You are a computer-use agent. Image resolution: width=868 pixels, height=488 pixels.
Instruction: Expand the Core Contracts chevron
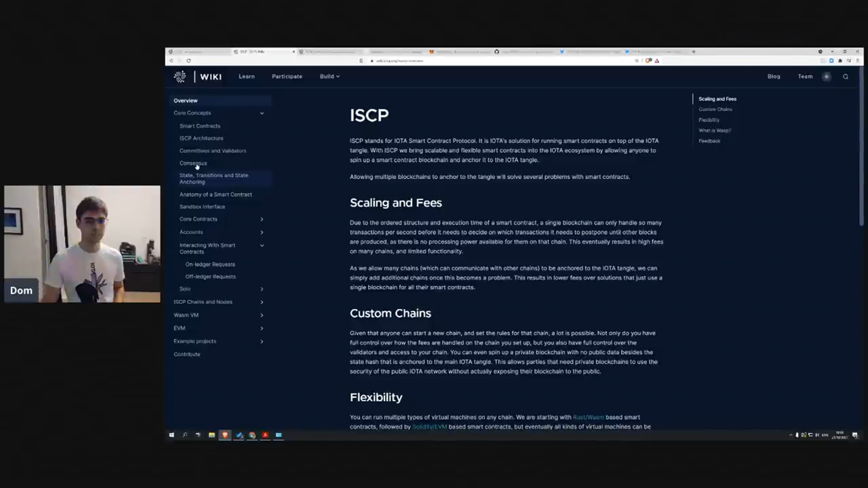[262, 219]
